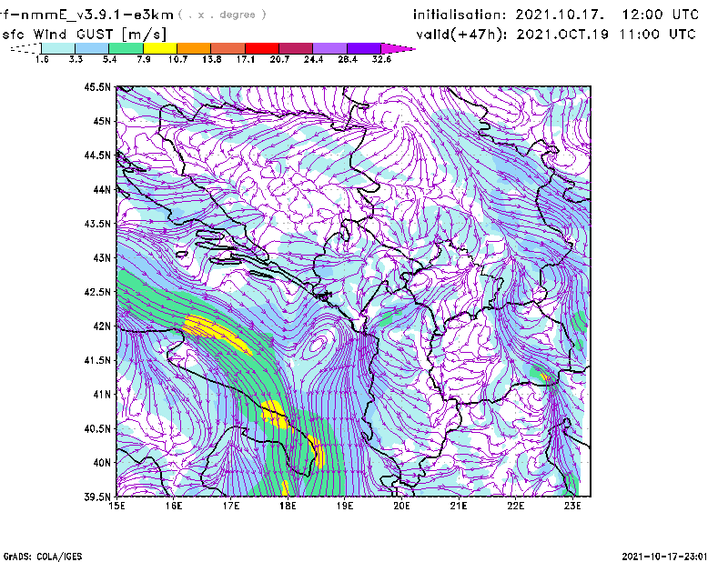Click the 'valid(+47h):' forecast label
The height and width of the screenshot is (562, 728).
462,35
